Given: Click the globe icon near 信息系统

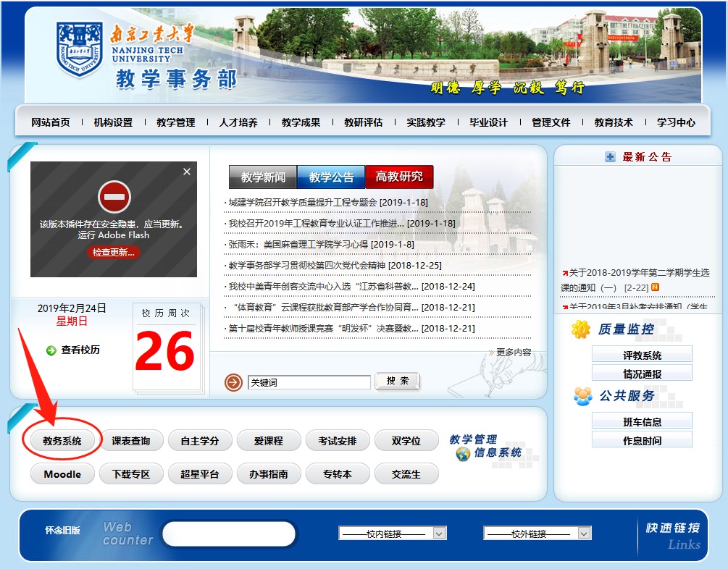Looking at the screenshot, I should pos(463,454).
